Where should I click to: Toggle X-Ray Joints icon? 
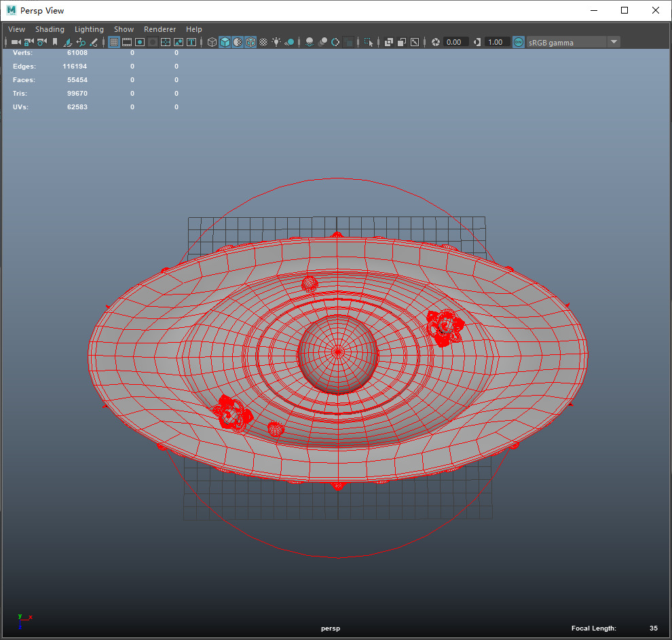pos(415,42)
